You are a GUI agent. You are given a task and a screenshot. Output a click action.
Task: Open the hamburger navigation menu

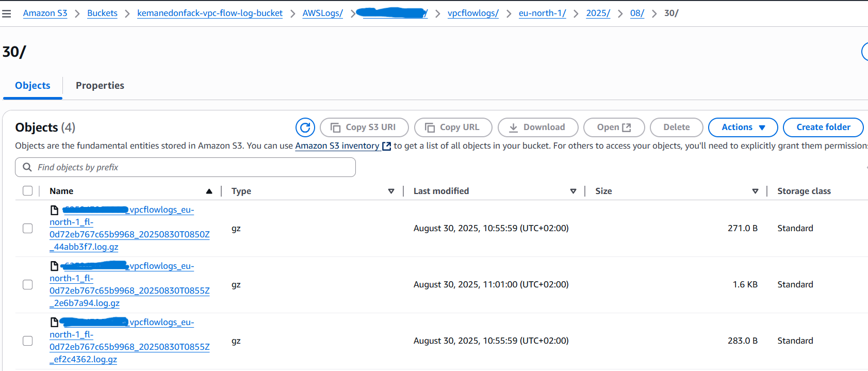(x=7, y=13)
